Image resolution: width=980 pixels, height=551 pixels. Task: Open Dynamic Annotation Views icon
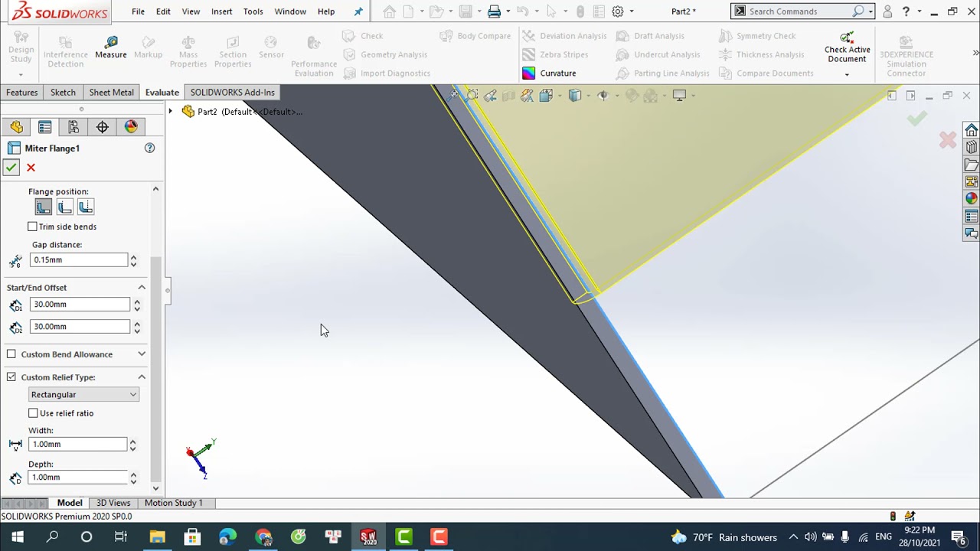tap(527, 96)
